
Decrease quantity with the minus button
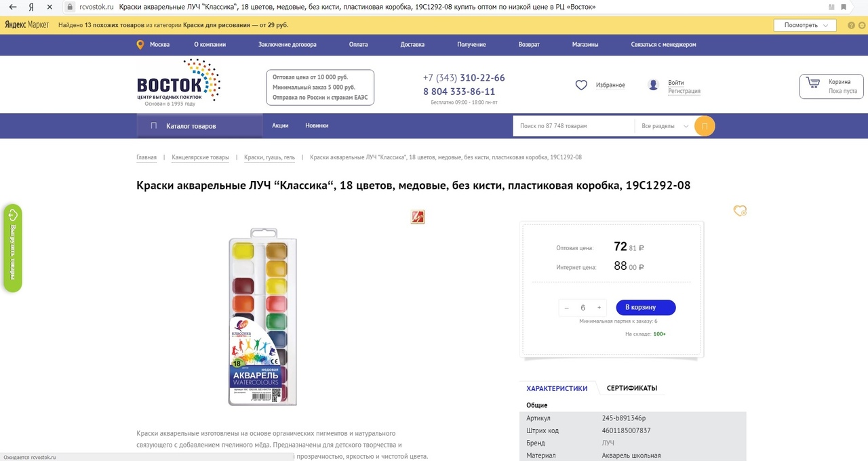pos(567,308)
